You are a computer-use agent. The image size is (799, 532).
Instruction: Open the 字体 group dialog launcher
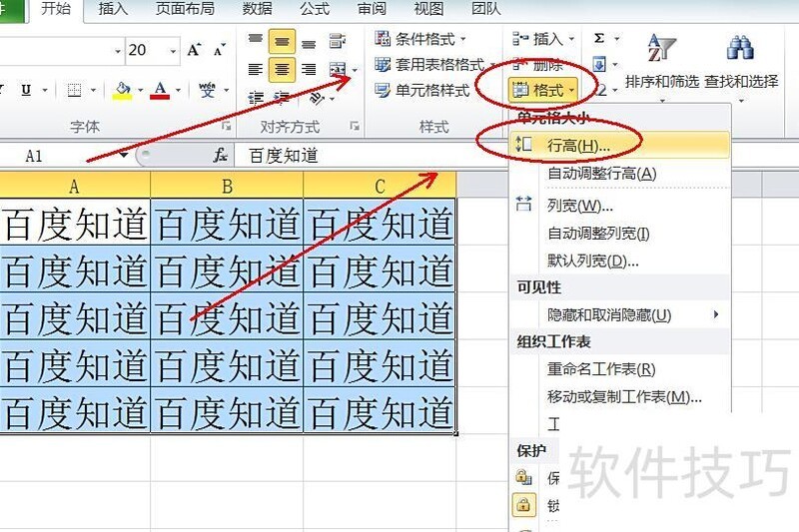tap(227, 126)
